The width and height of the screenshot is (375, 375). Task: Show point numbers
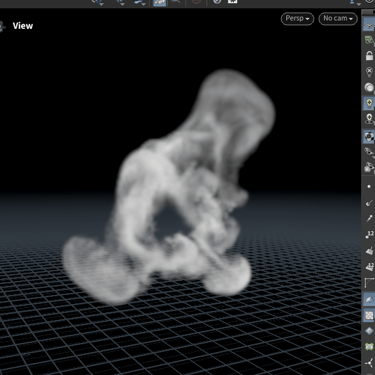tap(369, 235)
